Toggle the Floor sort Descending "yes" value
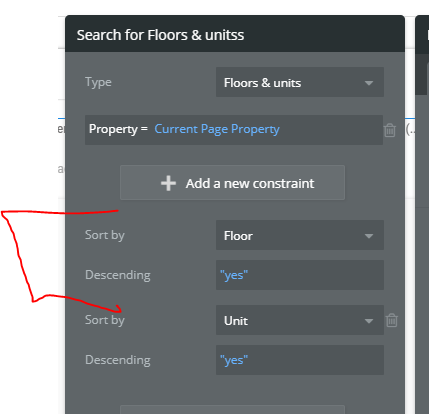Viewport: 429px width, 414px height. point(300,275)
